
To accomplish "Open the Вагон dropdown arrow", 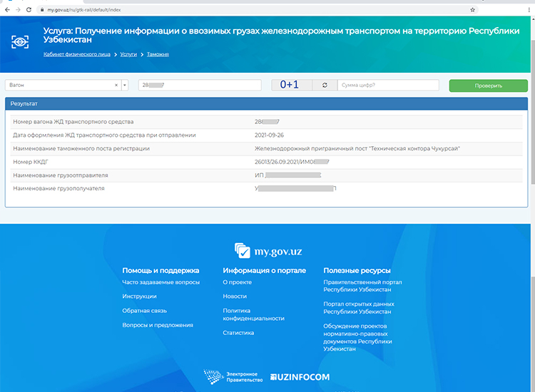I will [125, 86].
